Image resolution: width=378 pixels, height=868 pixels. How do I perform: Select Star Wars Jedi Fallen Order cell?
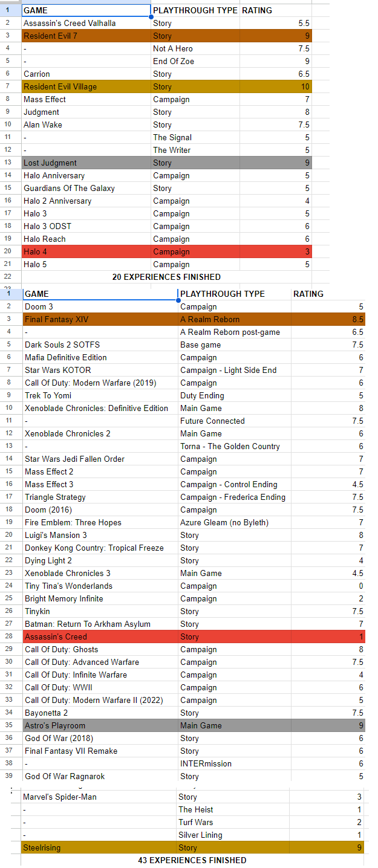100,459
